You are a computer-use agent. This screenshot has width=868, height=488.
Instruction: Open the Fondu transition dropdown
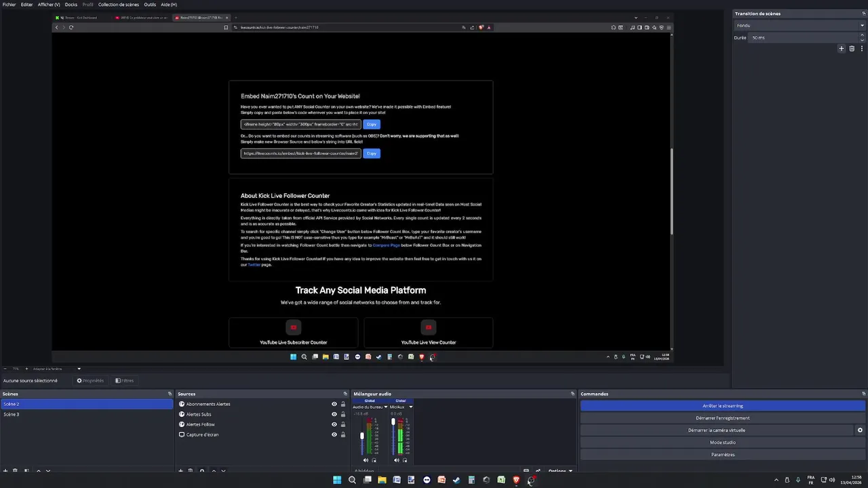[x=800, y=26]
